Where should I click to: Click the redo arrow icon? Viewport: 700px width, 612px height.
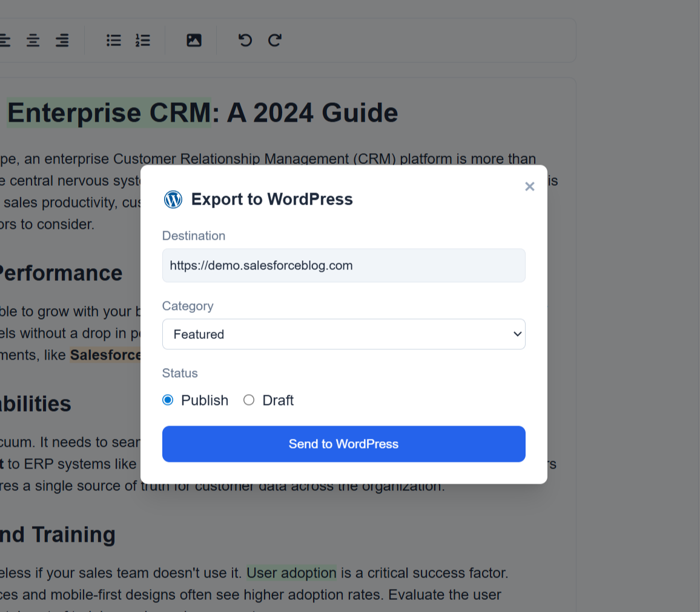pos(274,40)
